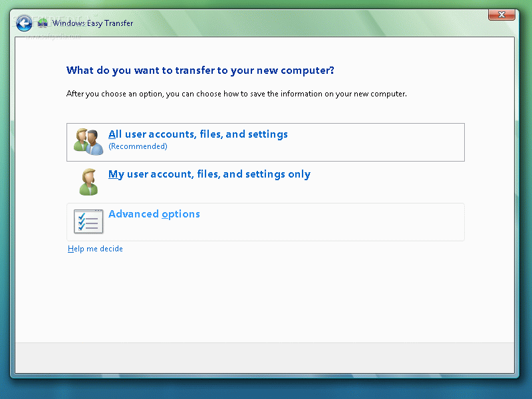Choose My user account, files, and settings only
The width and height of the screenshot is (532, 399).
[x=265, y=182]
